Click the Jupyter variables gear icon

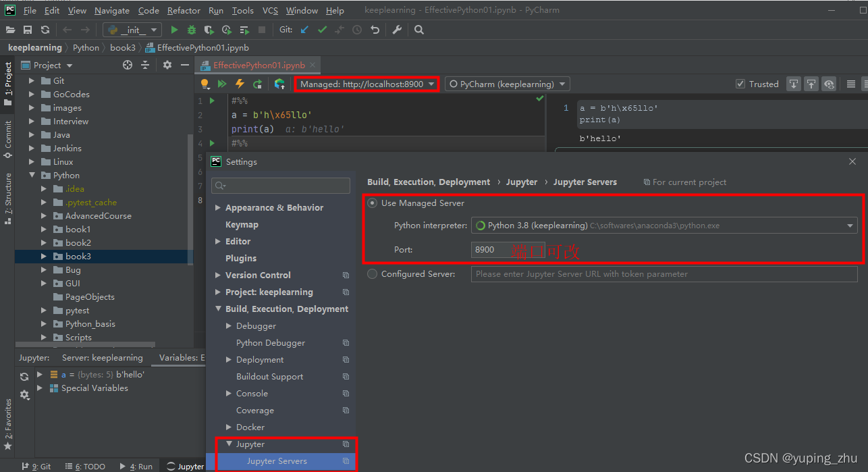(x=24, y=394)
